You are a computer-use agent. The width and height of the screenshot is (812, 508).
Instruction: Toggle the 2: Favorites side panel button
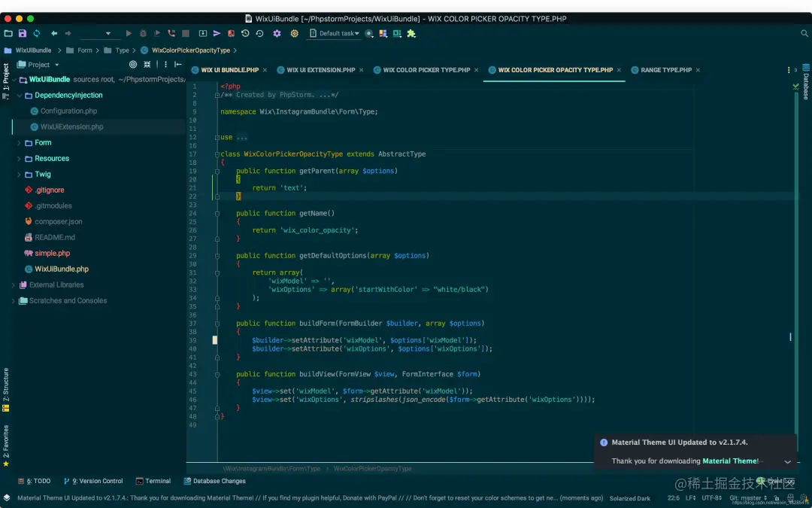tap(6, 446)
